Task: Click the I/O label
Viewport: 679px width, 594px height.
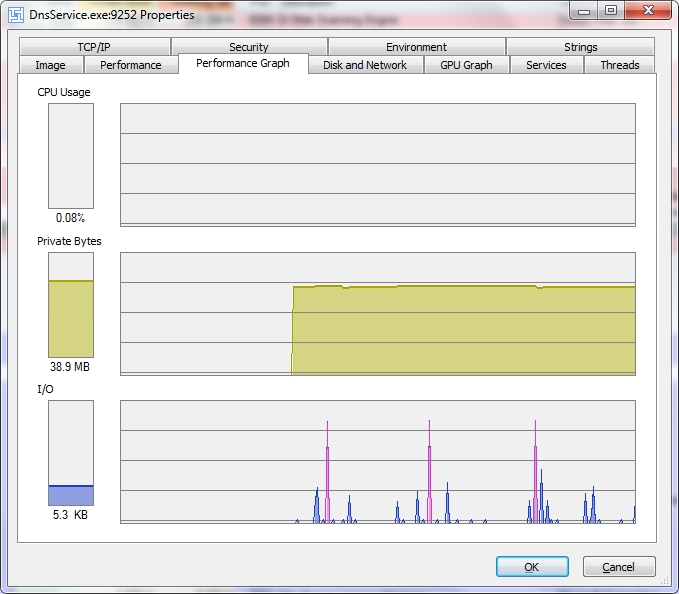Action: tap(45, 389)
